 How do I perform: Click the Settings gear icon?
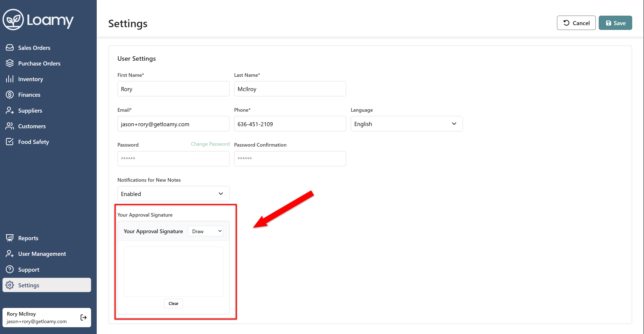(x=10, y=285)
